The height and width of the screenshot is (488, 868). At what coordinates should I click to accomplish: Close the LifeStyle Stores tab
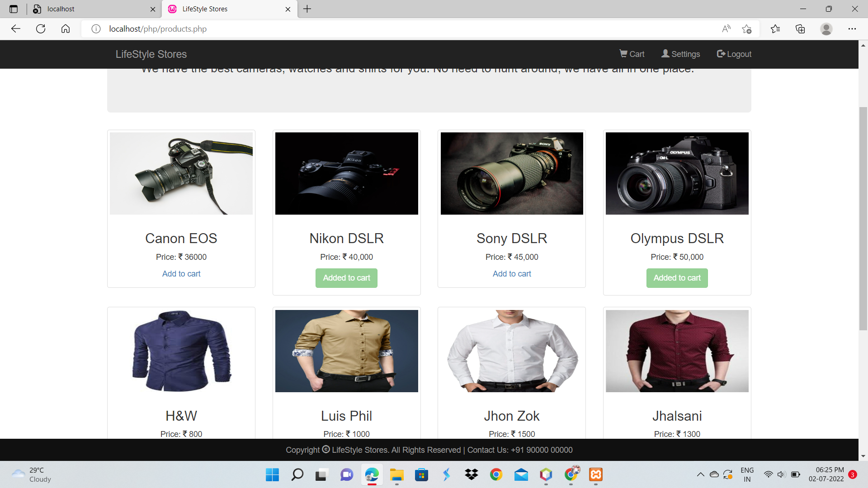tap(288, 9)
